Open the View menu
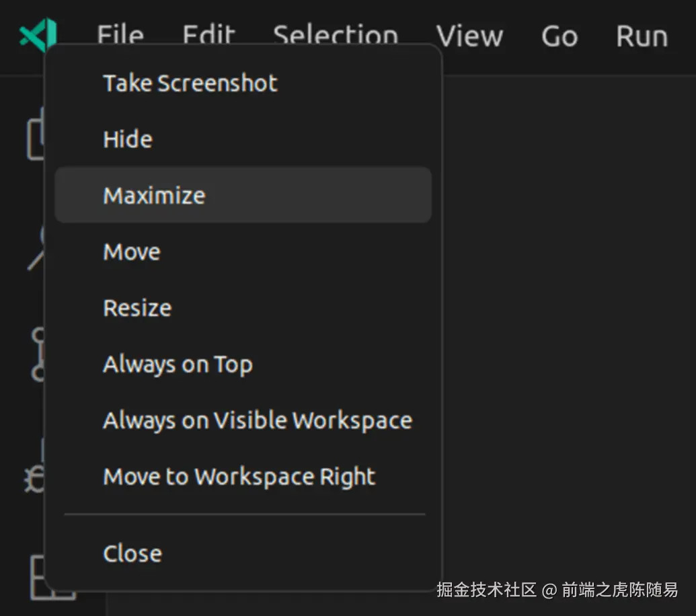The height and width of the screenshot is (616, 696). tap(469, 35)
